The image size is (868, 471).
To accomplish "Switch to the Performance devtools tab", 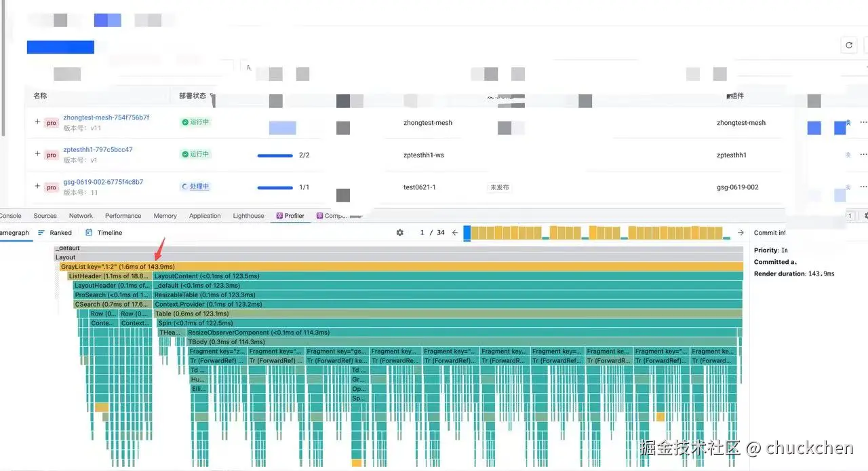I will pyautogui.click(x=123, y=216).
